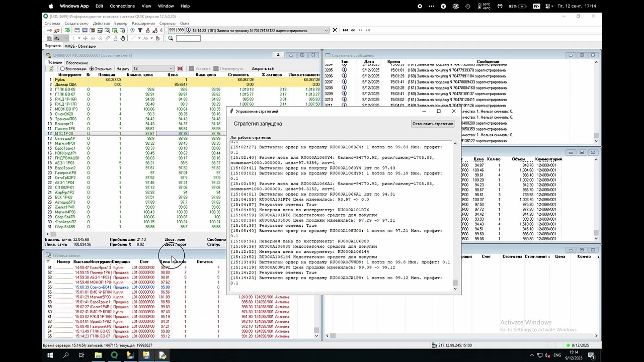This screenshot has width=644, height=362.
Task: Click the black T icon in the main toolbar
Action: 140,31
